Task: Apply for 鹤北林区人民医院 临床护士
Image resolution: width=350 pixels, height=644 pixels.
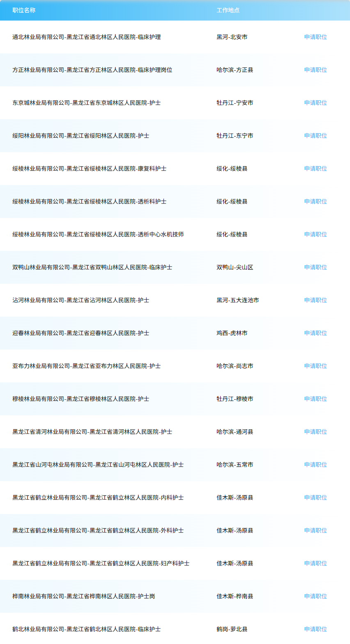Action: 315,629
